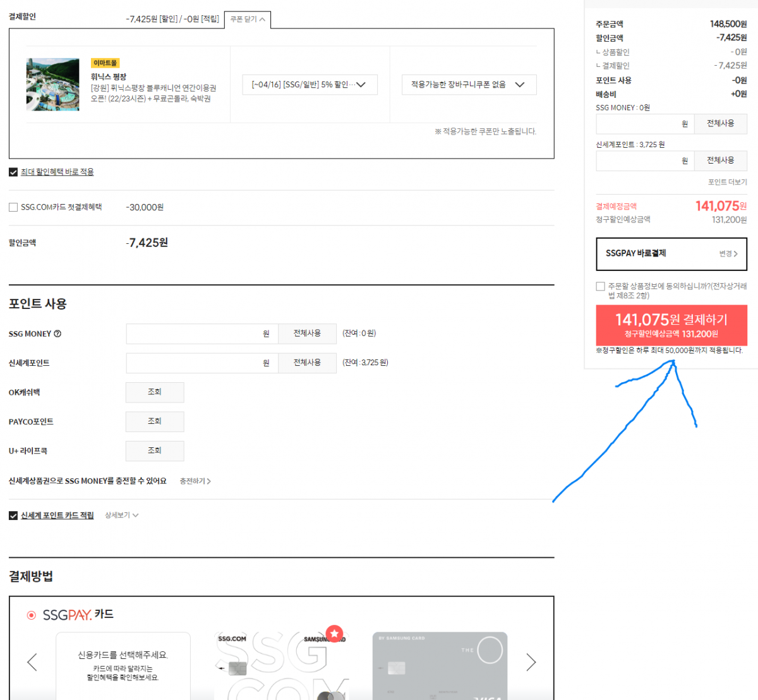
Task: Check the 최대 할인혜택 바로 적용 checkbox
Action: click(x=13, y=172)
